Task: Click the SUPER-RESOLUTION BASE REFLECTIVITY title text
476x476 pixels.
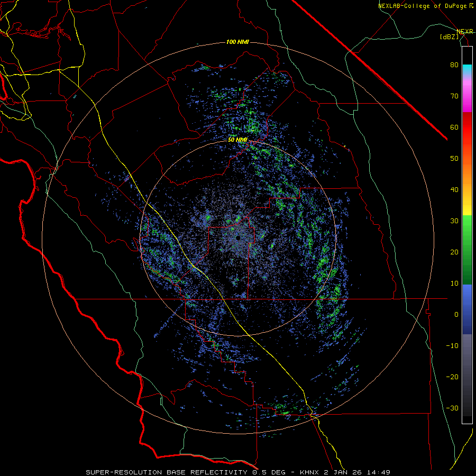Action: 167,472
